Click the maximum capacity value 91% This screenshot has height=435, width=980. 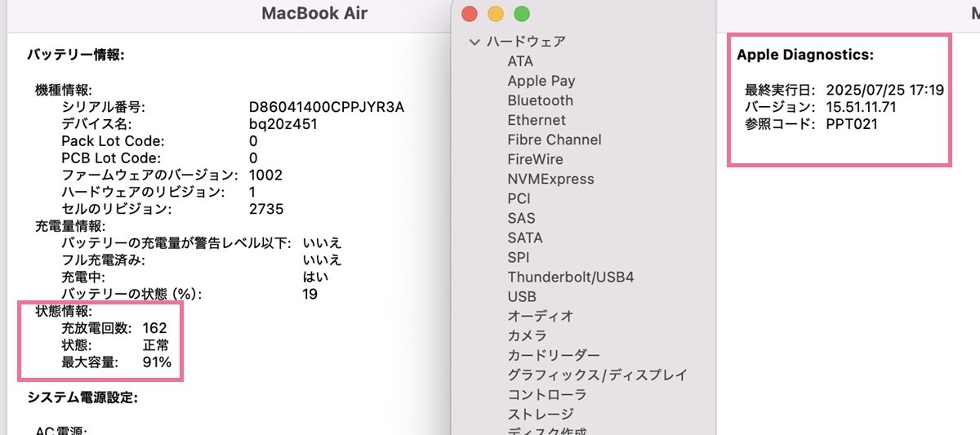(x=157, y=362)
